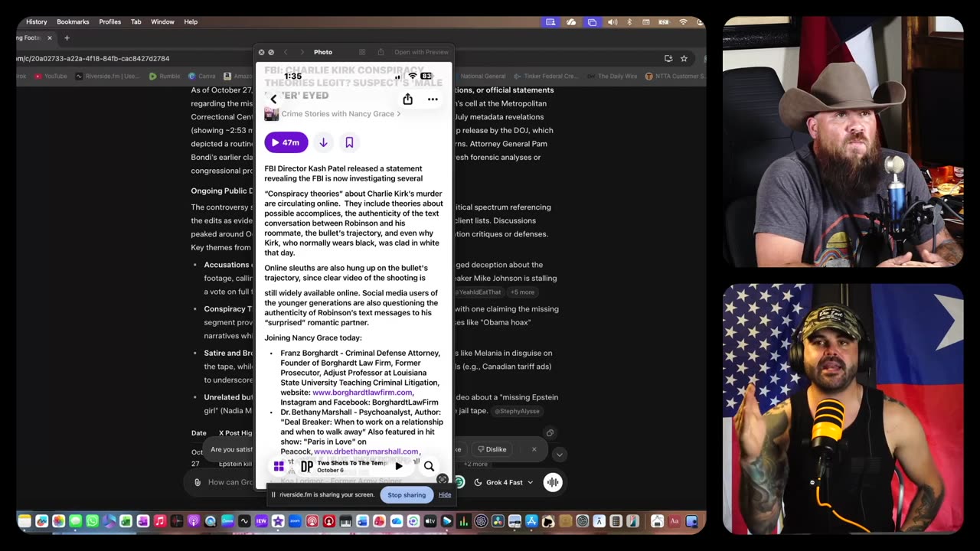Jump to bottom with the down chevron
The image size is (980, 551).
click(x=560, y=455)
